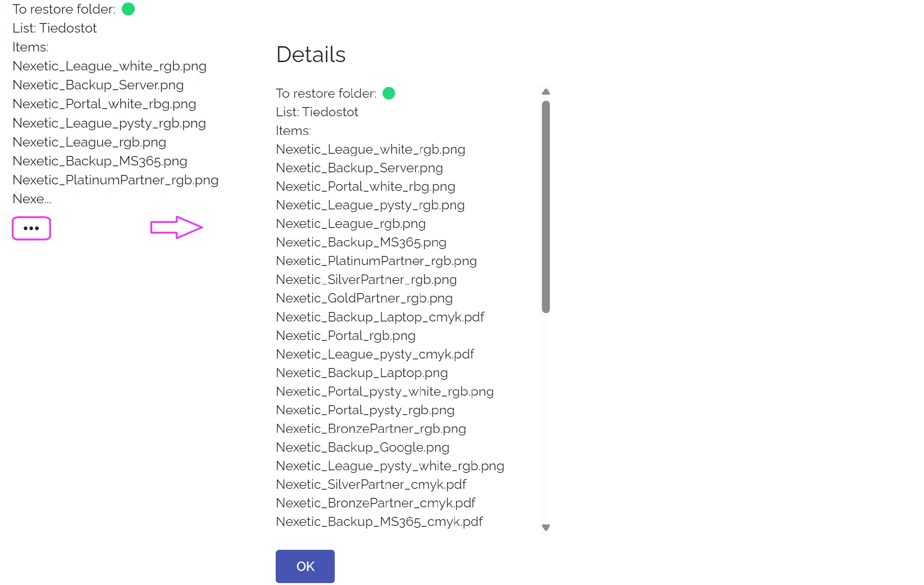
Task: Click the scroll up arrow in Details list
Action: click(546, 92)
